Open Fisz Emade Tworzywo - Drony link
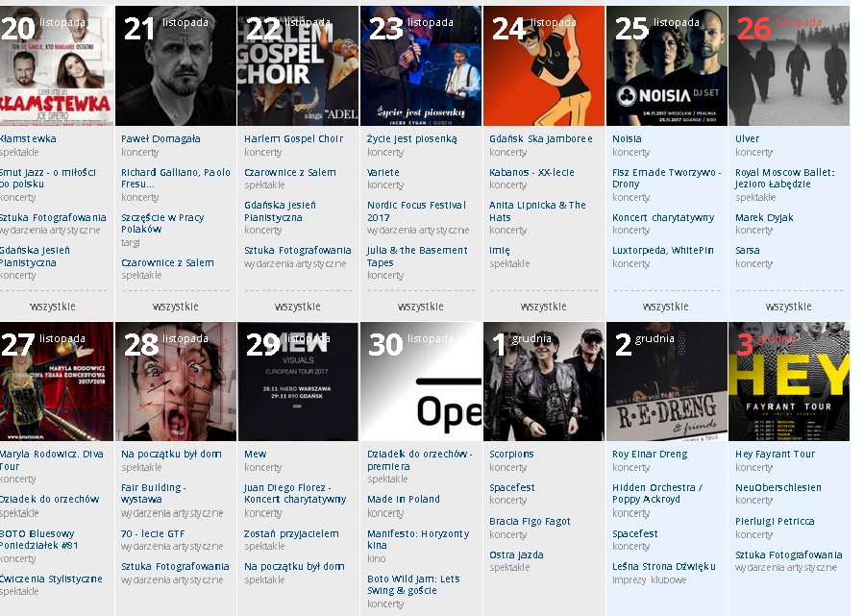Image resolution: width=864 pixels, height=616 pixels. (x=667, y=178)
